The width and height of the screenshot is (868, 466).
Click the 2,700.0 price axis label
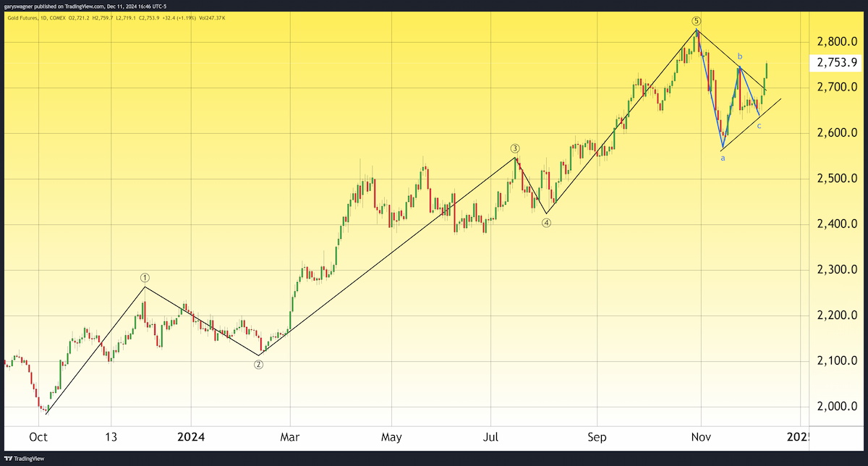click(837, 88)
